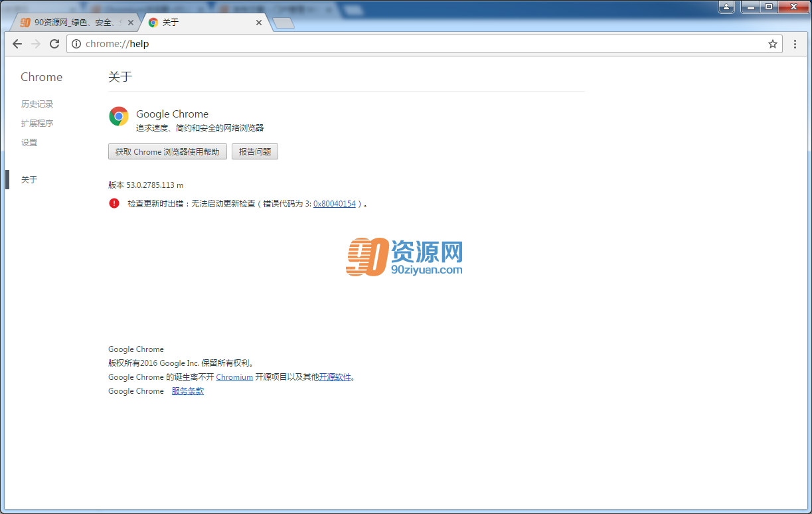View the 服务条款 link
Screen dimensions: 812x514
tap(188, 391)
